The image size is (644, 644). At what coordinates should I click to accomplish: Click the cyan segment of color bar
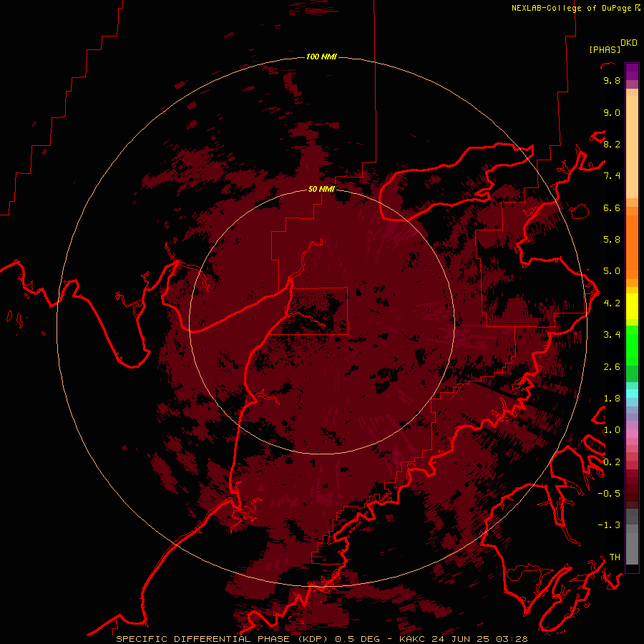point(632,394)
